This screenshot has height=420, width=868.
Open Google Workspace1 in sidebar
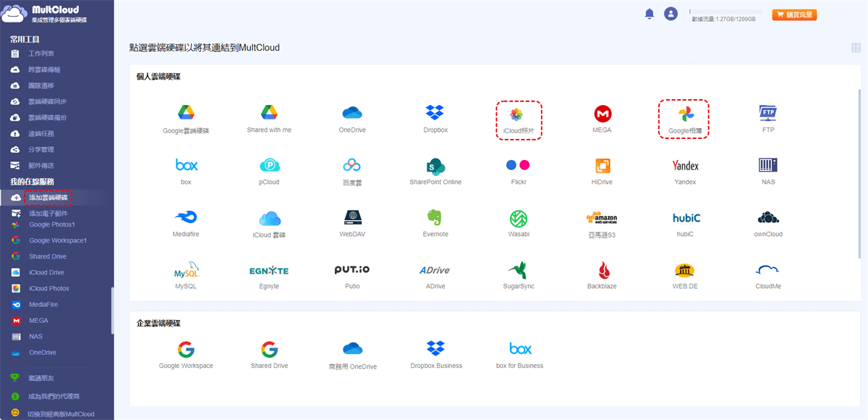pos(56,240)
